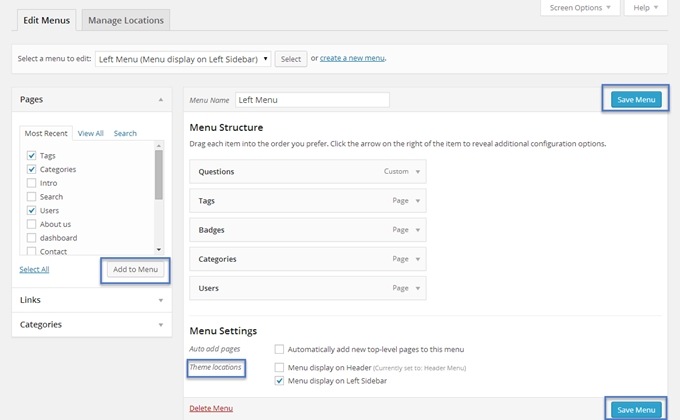Click the Delete Menu link
Screen dimensions: 680x420
pos(210,408)
